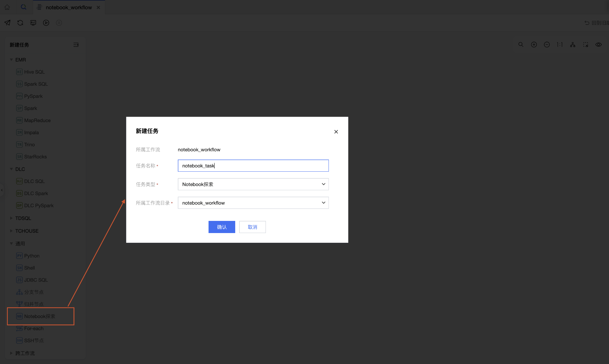Open the 任务类型 dropdown

pyautogui.click(x=253, y=184)
